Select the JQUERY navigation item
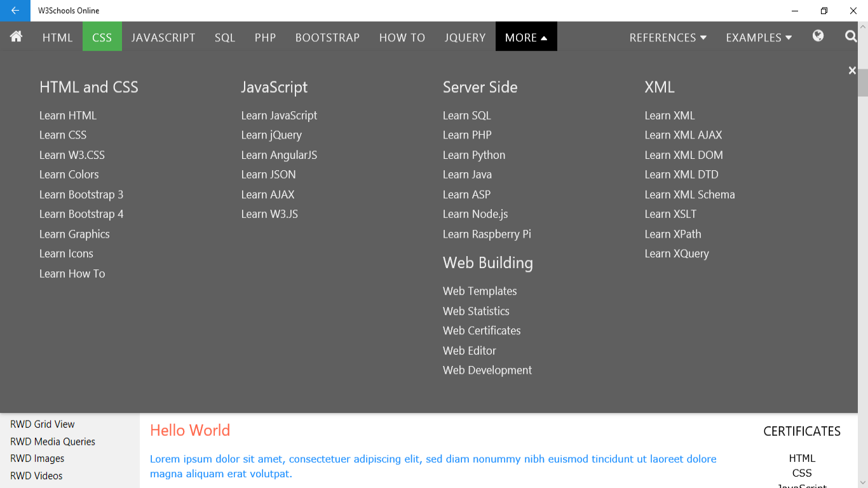This screenshot has height=488, width=868. point(465,37)
